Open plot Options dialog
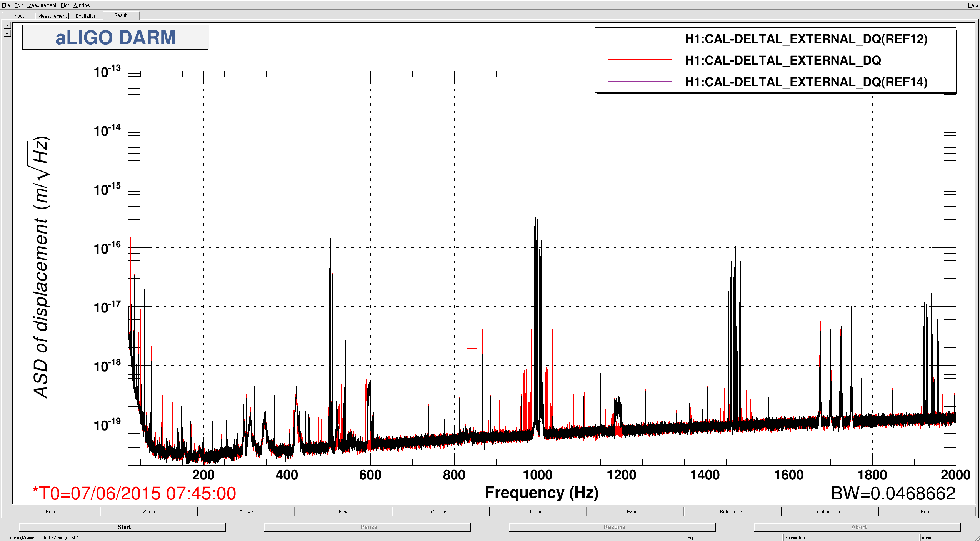This screenshot has width=980, height=541. pyautogui.click(x=441, y=511)
